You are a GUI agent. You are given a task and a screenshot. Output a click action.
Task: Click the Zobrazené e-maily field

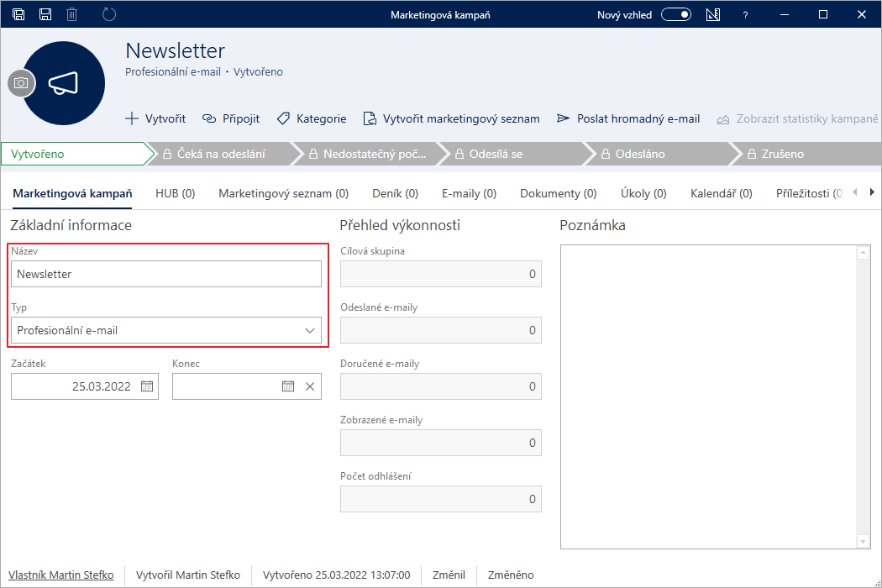tap(441, 443)
